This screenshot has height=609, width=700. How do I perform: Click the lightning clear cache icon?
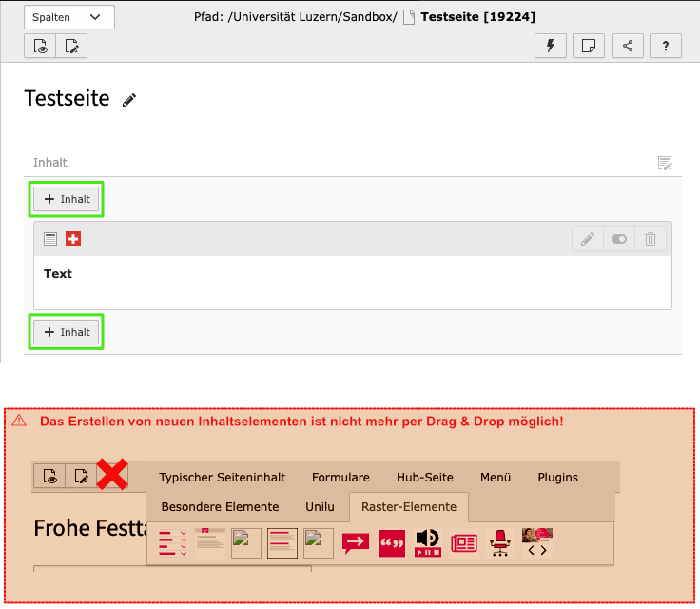click(551, 46)
